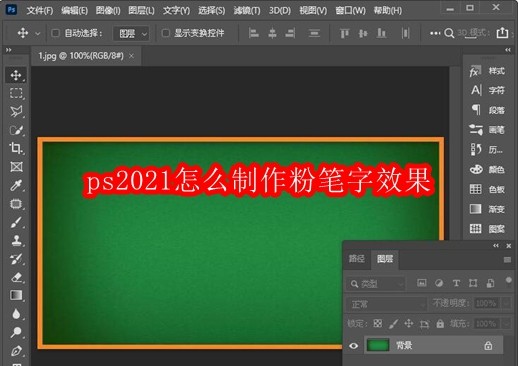Viewport: 518px width, 366px height.
Task: Click align top edges icon
Action: 344,33
